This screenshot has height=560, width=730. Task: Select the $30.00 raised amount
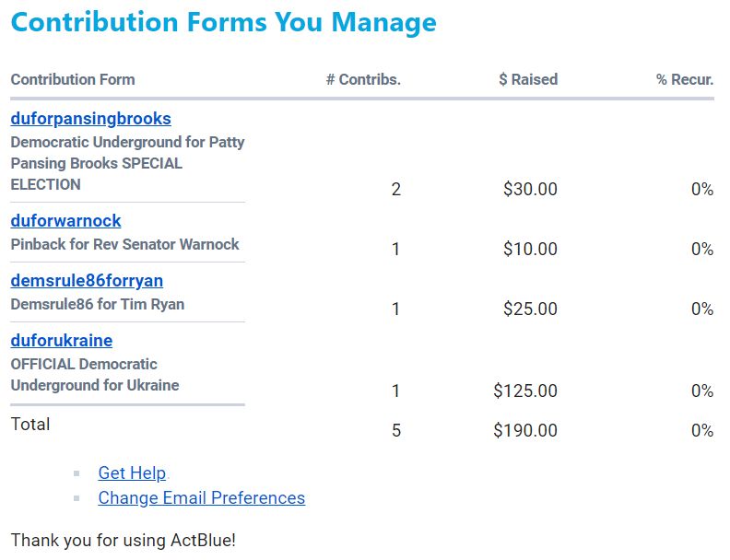(x=530, y=190)
